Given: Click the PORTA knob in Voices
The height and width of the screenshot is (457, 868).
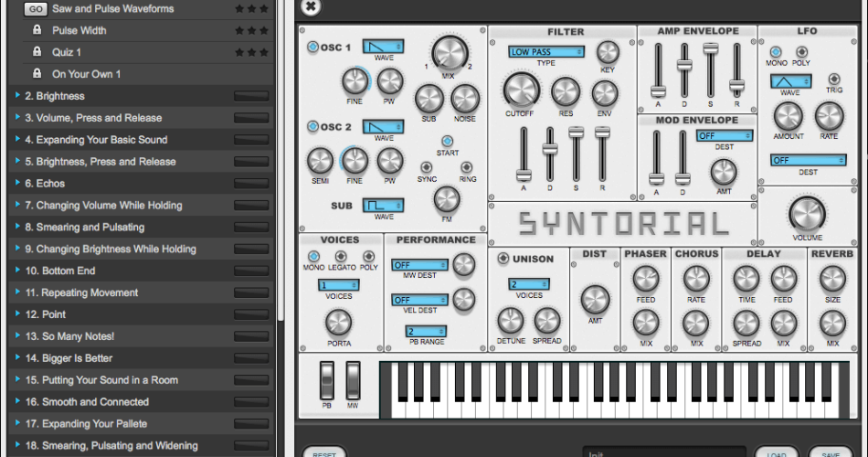Looking at the screenshot, I should click(x=339, y=321).
